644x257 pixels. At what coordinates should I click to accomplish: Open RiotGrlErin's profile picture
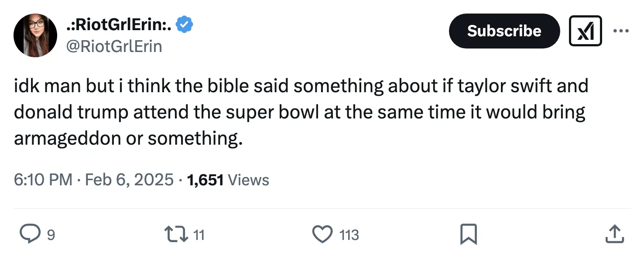[35, 36]
